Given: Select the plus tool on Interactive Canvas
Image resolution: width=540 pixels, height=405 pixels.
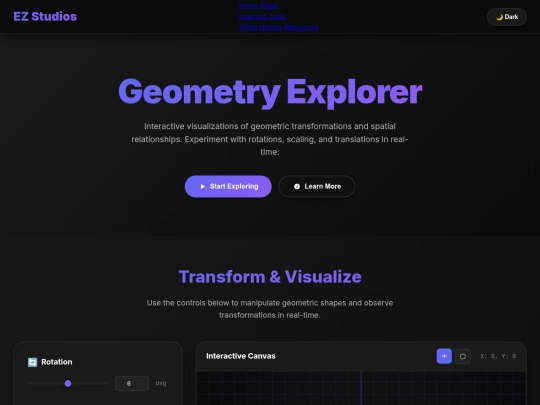Looking at the screenshot, I should pos(444,356).
